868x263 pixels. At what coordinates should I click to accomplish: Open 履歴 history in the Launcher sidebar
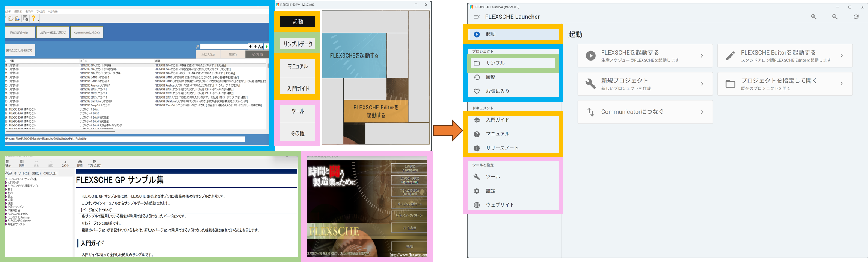(x=491, y=77)
